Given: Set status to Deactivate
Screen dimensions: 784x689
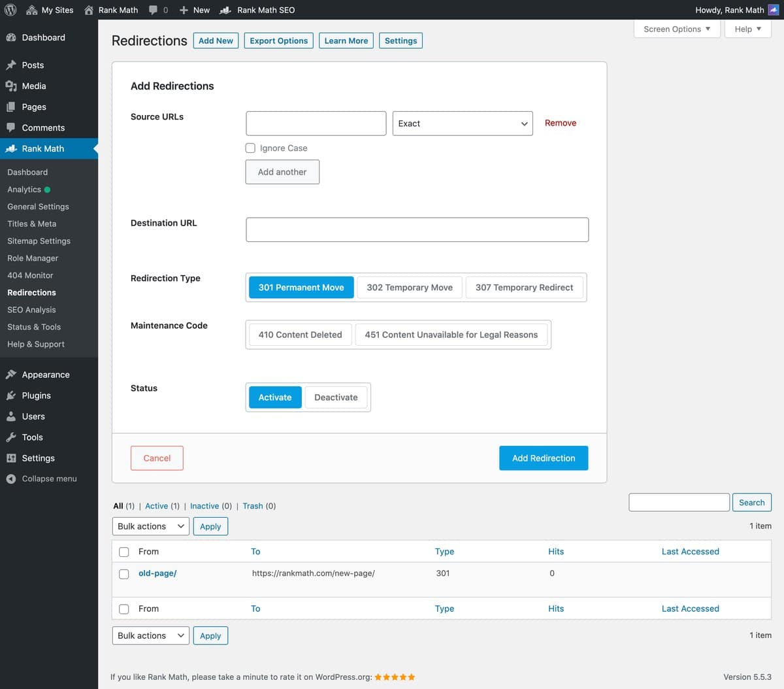Looking at the screenshot, I should click(x=336, y=397).
